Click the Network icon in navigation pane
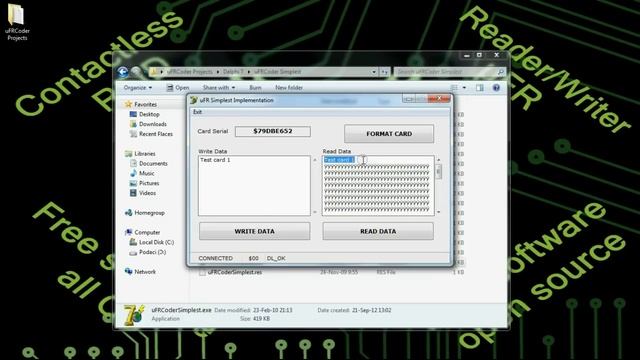Image resolution: width=640 pixels, height=360 pixels. pos(128,271)
